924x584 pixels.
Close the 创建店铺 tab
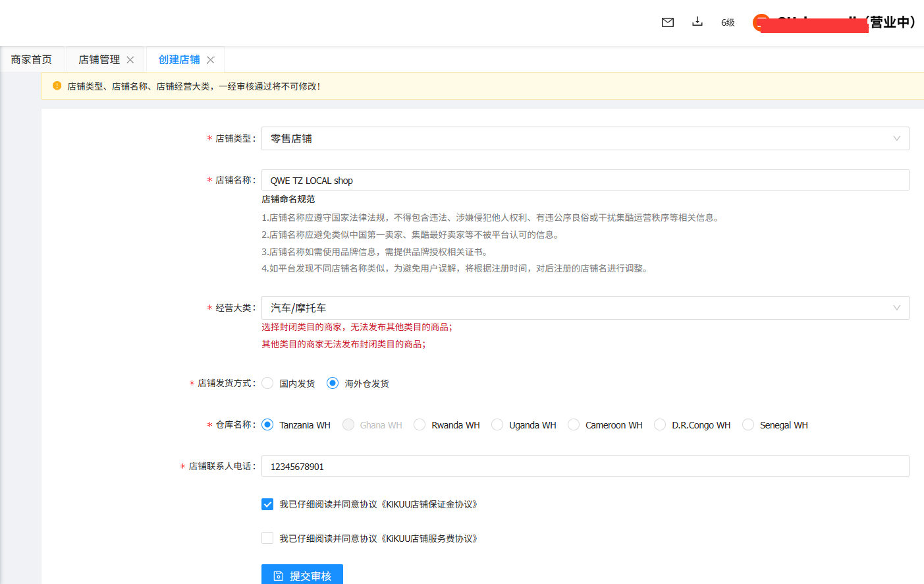pos(211,60)
